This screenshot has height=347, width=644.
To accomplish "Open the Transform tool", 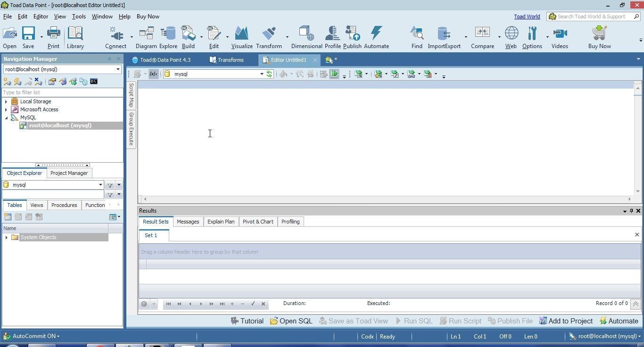I will point(269,37).
